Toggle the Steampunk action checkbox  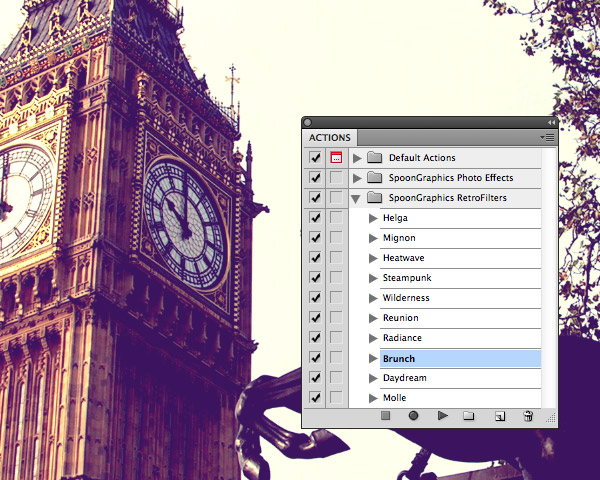pyautogui.click(x=315, y=277)
